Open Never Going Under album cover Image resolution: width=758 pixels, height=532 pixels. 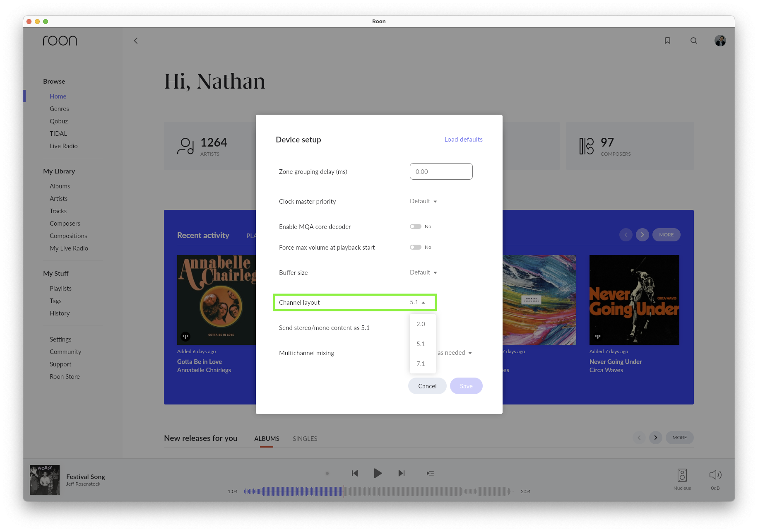(634, 300)
